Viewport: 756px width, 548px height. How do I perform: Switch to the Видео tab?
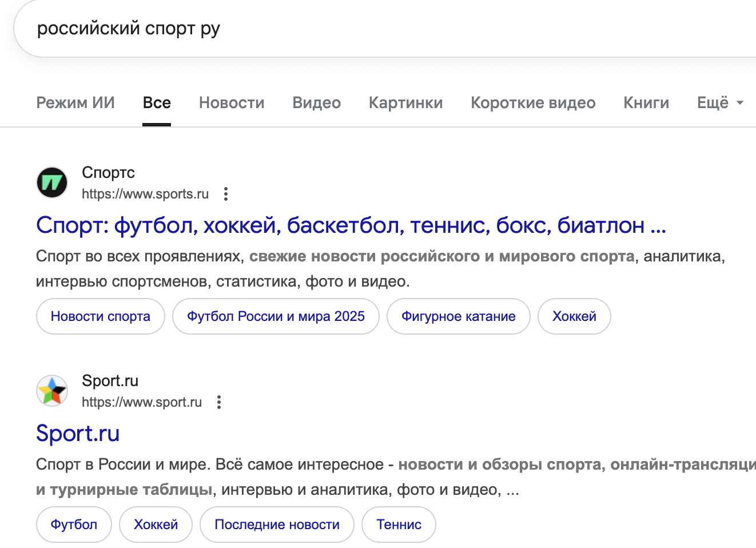(x=316, y=103)
